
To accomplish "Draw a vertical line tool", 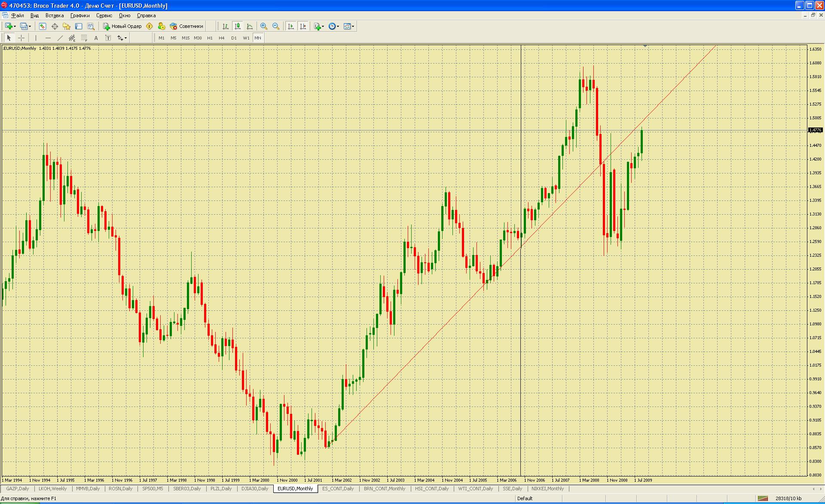I will (x=36, y=38).
